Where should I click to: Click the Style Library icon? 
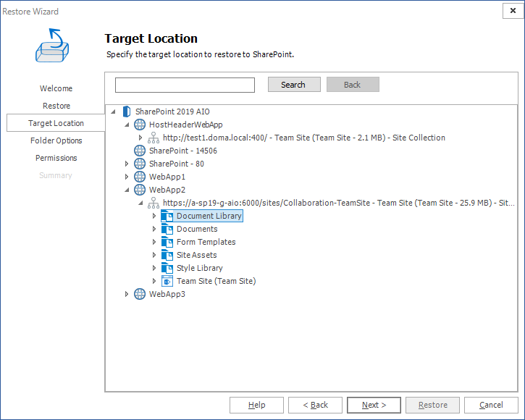point(167,268)
